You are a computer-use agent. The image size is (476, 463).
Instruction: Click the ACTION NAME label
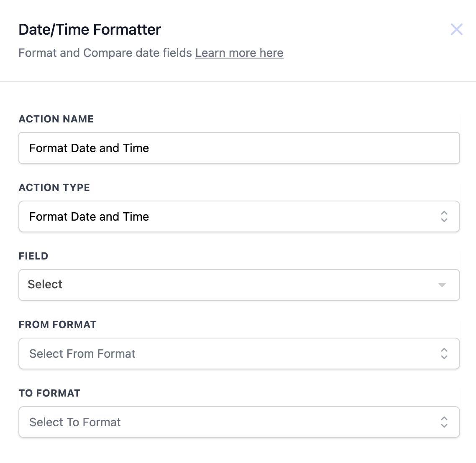click(x=56, y=119)
